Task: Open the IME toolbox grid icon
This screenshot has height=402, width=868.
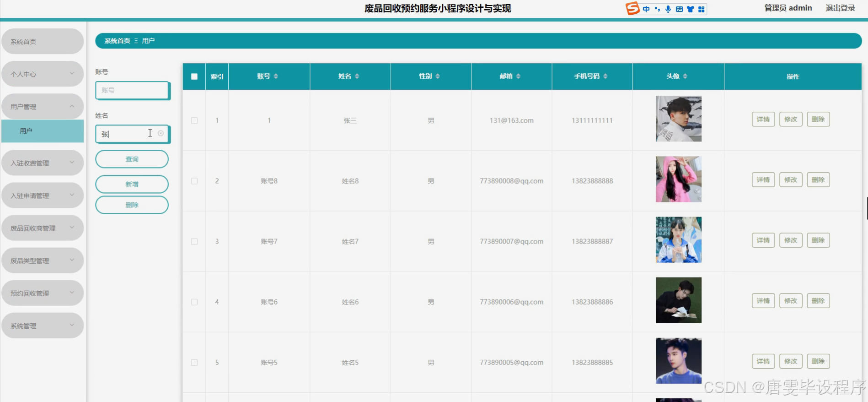Action: click(701, 9)
